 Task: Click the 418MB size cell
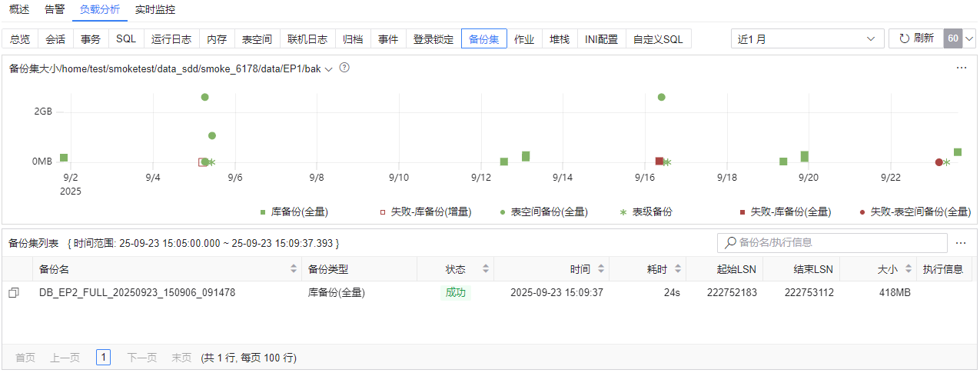pyautogui.click(x=894, y=293)
